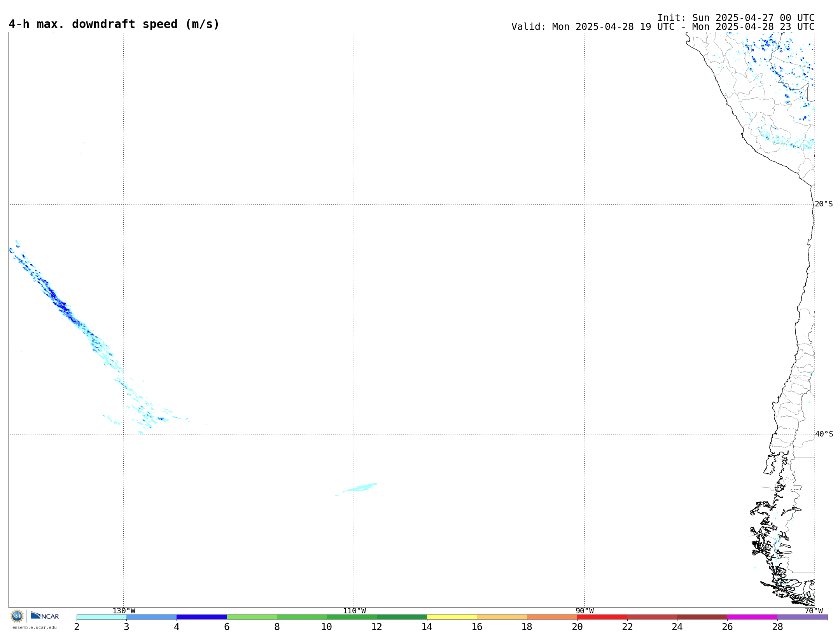Screen dimensions: 840x632
Task: Select the dark blue 4-6 m/s swatch
Action: [x=201, y=617]
